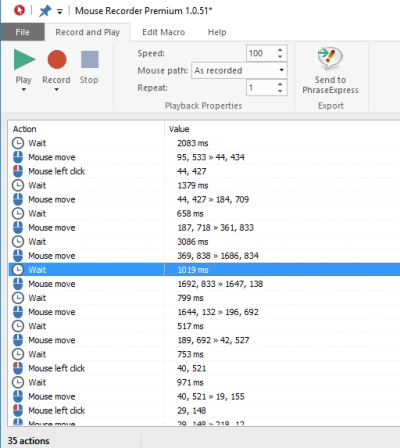Open the File menu tab
This screenshot has width=400, height=448.
(x=22, y=32)
